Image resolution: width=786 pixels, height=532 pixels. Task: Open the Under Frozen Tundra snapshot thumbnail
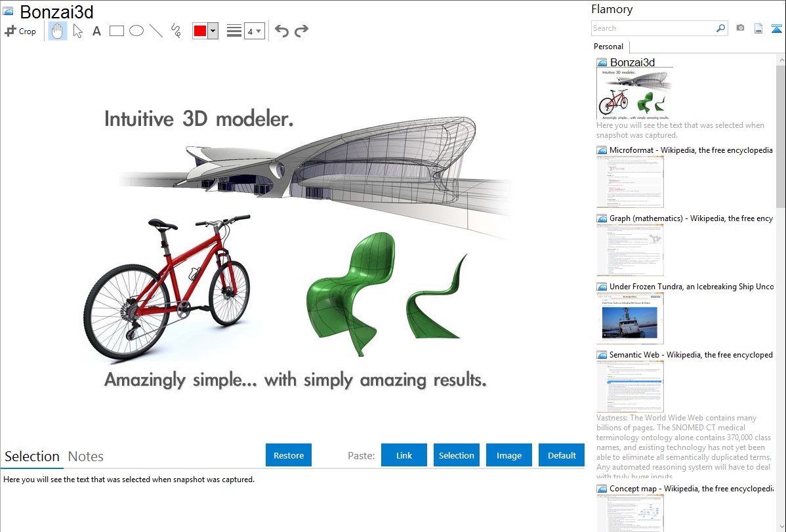pos(630,318)
